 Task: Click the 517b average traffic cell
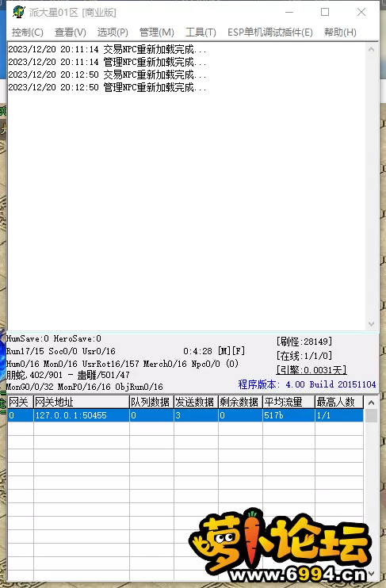click(x=289, y=415)
